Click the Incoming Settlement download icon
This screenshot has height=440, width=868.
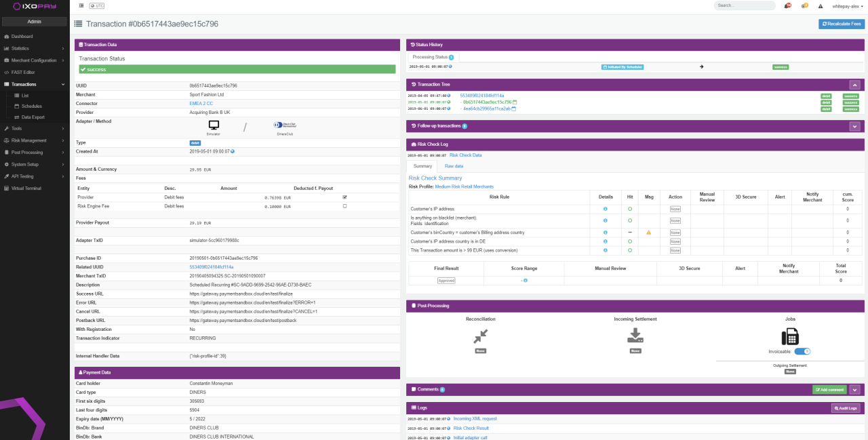pos(635,335)
